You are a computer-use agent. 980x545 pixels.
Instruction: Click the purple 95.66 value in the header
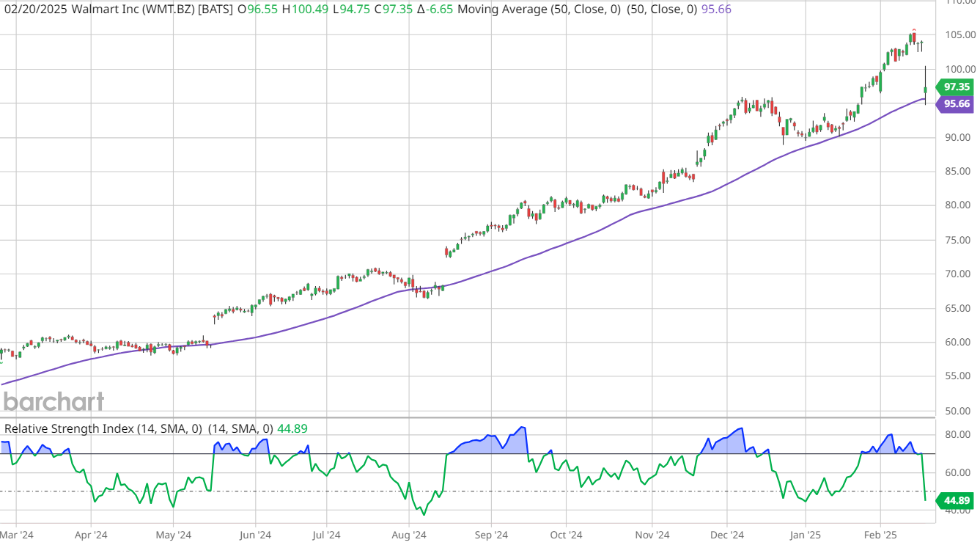(x=715, y=9)
